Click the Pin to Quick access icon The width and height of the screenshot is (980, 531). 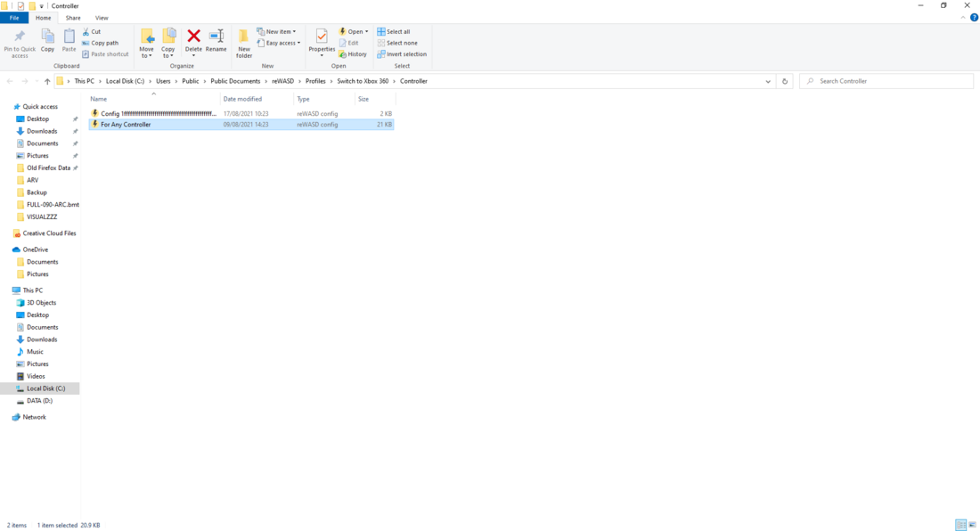(20, 42)
